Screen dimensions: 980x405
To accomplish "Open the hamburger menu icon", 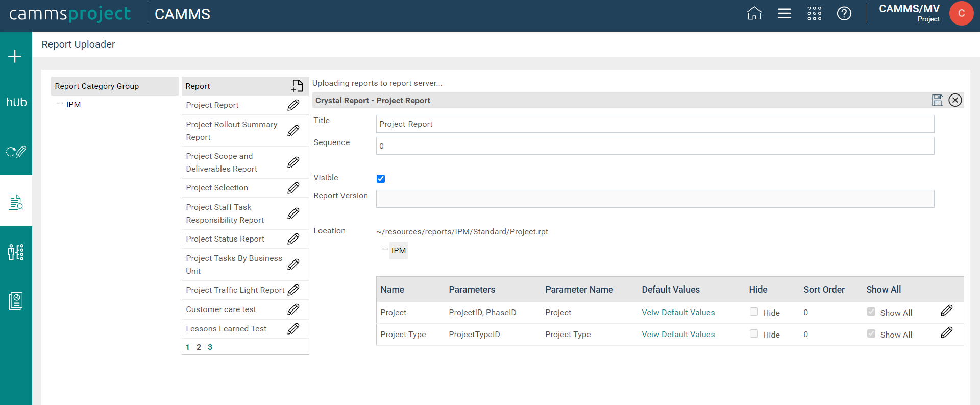I will coord(784,13).
